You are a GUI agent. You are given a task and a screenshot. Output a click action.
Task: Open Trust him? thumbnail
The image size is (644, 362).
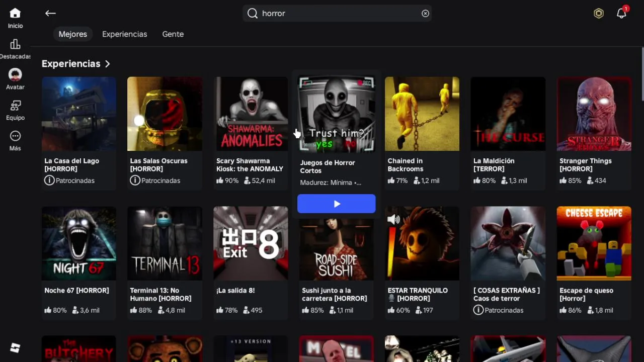[x=337, y=114]
